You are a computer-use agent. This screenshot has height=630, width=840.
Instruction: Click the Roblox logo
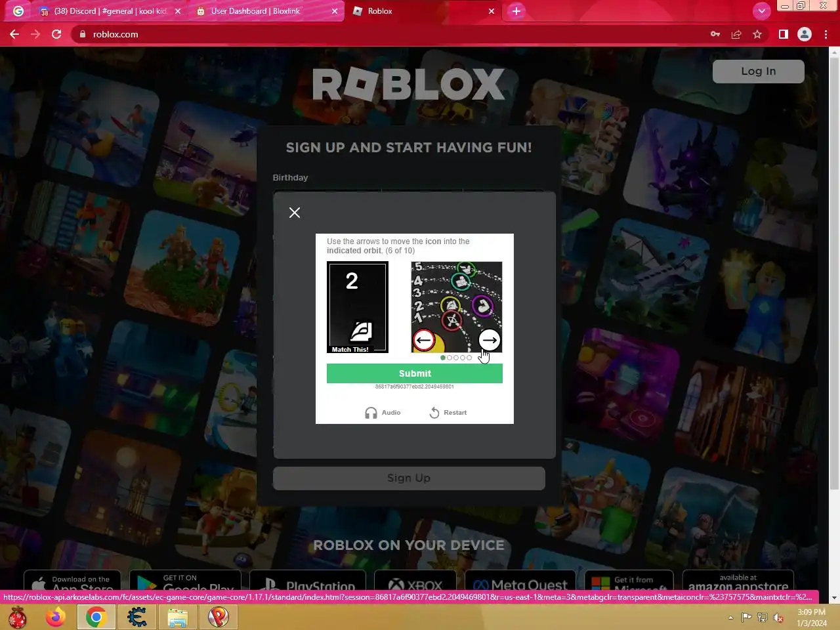[408, 85]
